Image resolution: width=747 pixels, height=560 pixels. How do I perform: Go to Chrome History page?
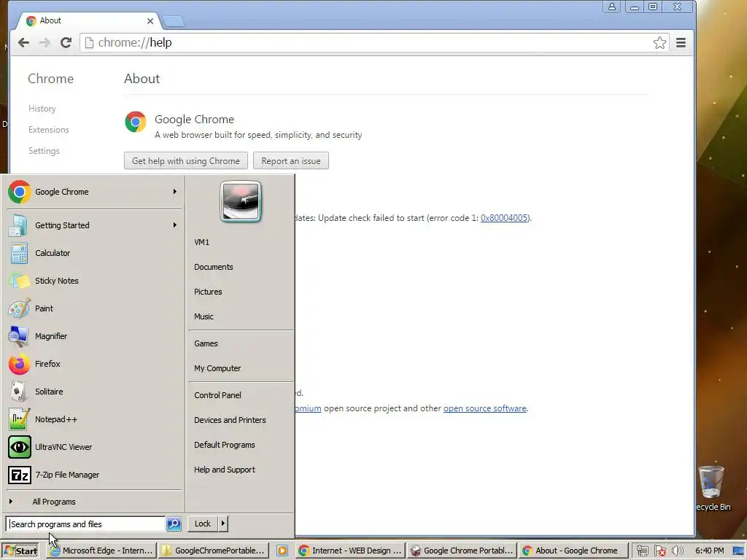pos(42,109)
